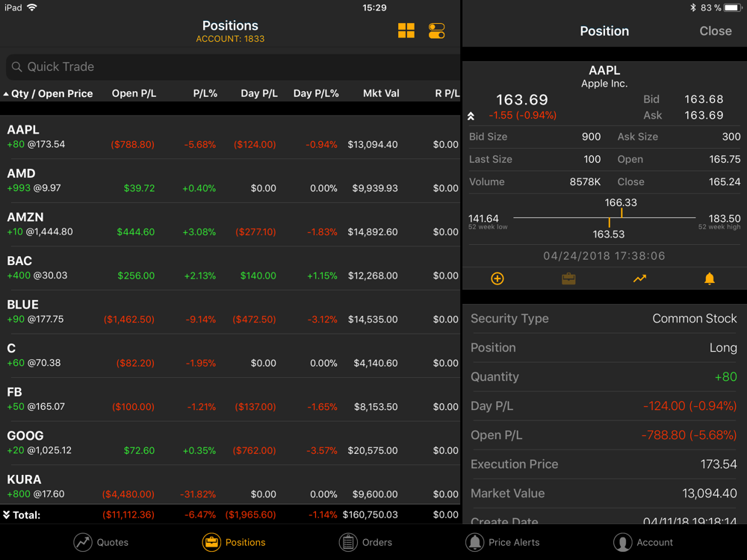The image size is (747, 560).
Task: Select the C position row
Action: 230,356
